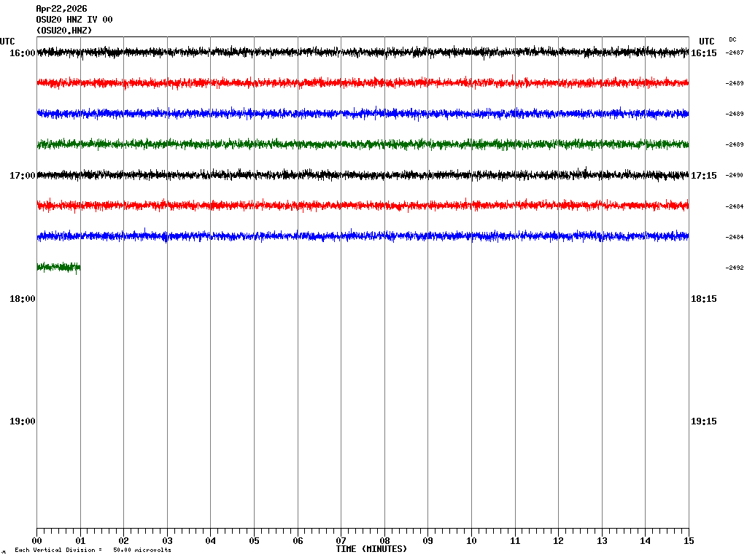Click the short green trace near 18:00
The image size is (747, 560).
click(x=58, y=267)
